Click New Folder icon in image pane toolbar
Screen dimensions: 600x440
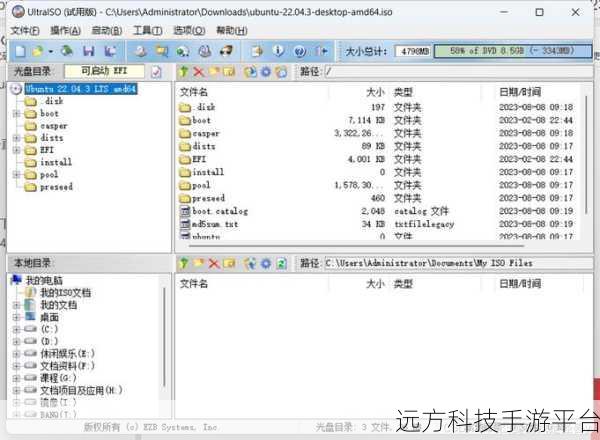point(214,72)
